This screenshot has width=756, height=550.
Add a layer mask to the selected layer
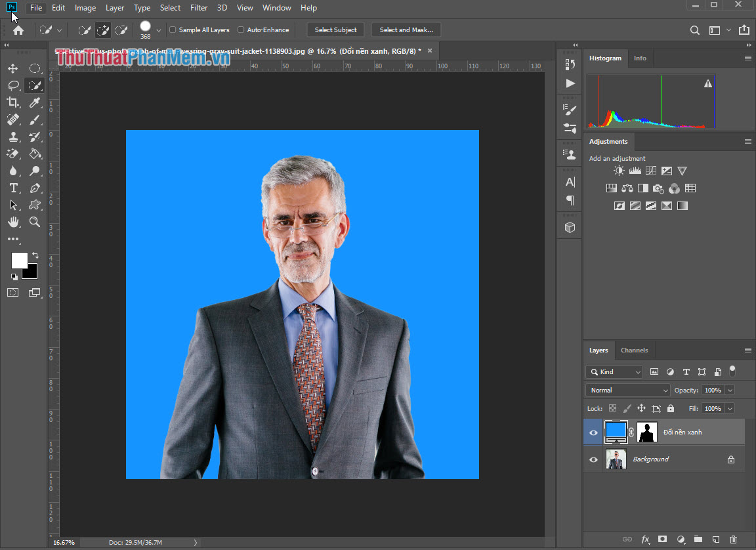(662, 539)
